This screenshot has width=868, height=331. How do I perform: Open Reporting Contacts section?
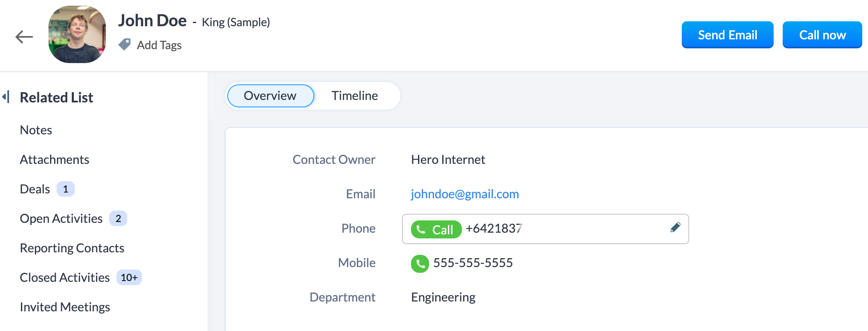pyautogui.click(x=72, y=248)
